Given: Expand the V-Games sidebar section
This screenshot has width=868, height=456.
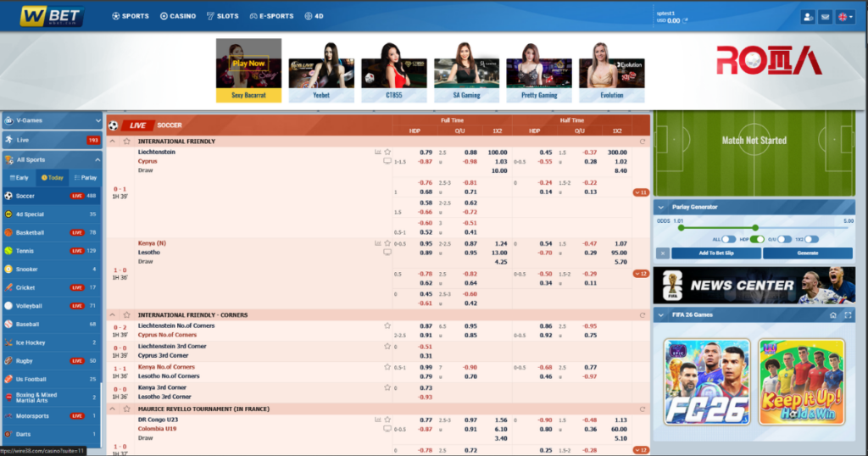Looking at the screenshot, I should (52, 120).
